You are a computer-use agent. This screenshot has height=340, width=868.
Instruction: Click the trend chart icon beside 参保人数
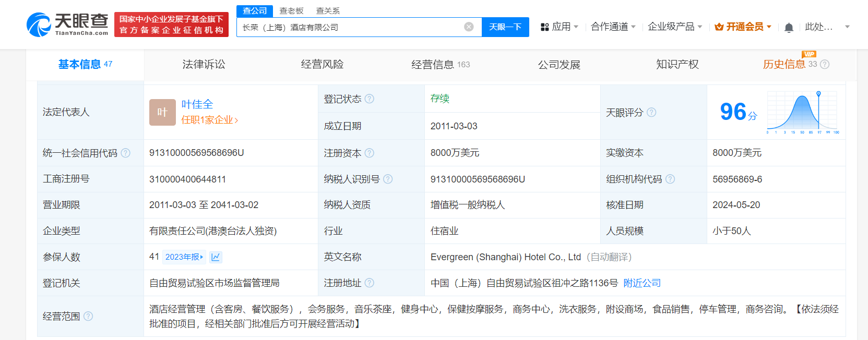pos(216,257)
